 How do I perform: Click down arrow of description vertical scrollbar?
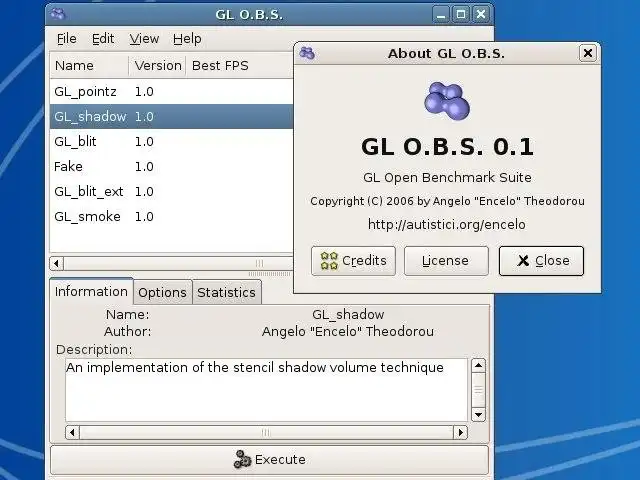point(478,415)
